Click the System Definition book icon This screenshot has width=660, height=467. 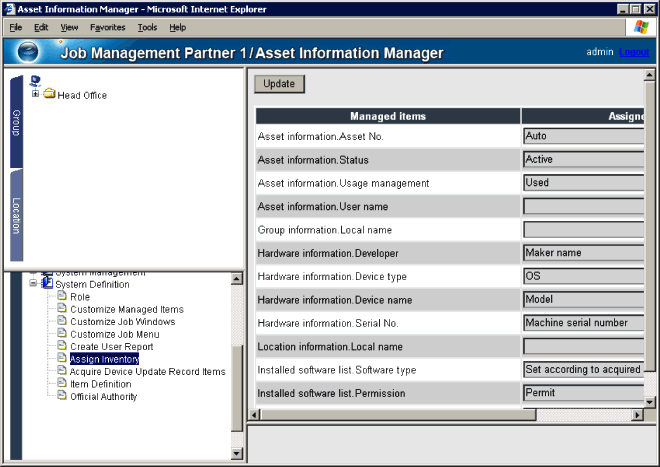[46, 284]
